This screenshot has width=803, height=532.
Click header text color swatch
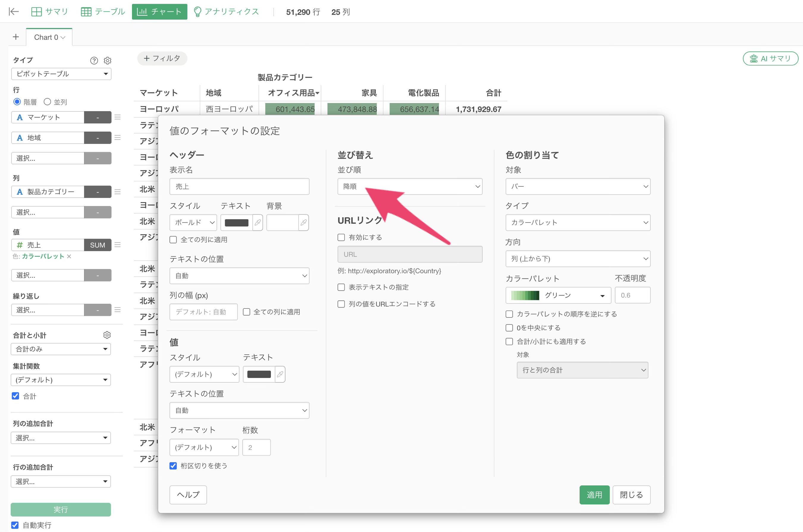pyautogui.click(x=237, y=223)
